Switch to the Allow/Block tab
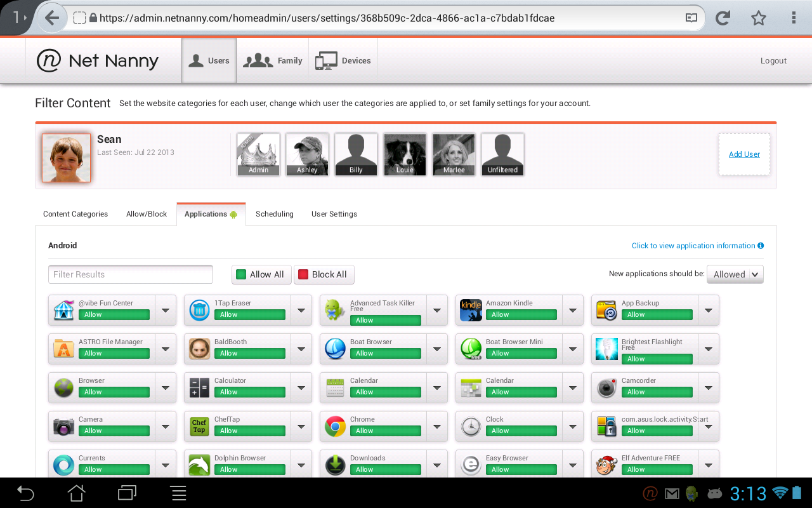This screenshot has width=812, height=508. tap(147, 214)
